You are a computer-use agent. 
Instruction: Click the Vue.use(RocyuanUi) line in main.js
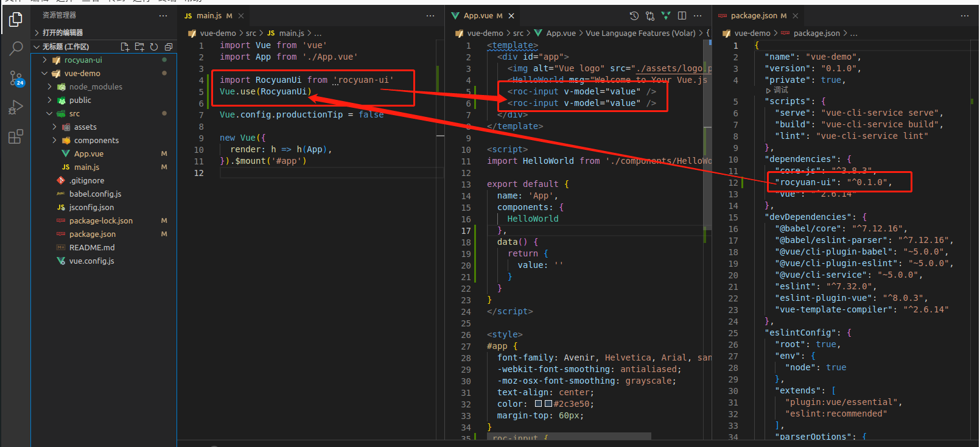click(x=265, y=91)
